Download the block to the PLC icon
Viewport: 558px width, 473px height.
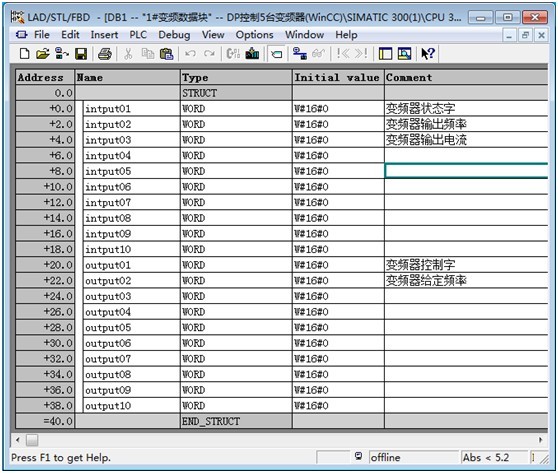(252, 54)
